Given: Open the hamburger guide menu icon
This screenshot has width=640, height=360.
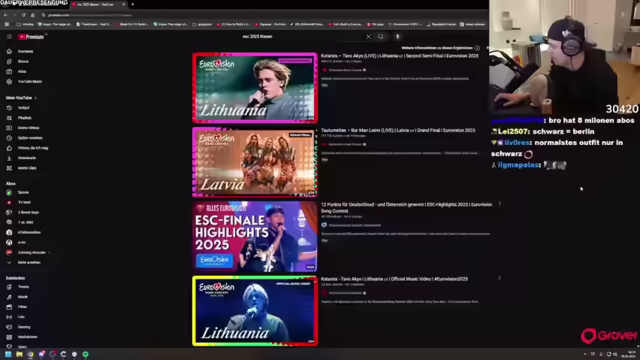Looking at the screenshot, I should click(x=9, y=37).
